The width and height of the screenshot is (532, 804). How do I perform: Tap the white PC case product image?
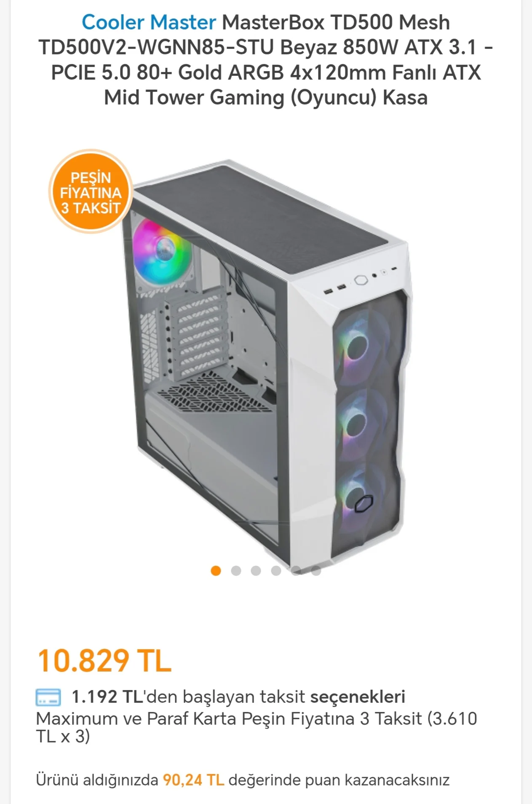pyautogui.click(x=265, y=363)
